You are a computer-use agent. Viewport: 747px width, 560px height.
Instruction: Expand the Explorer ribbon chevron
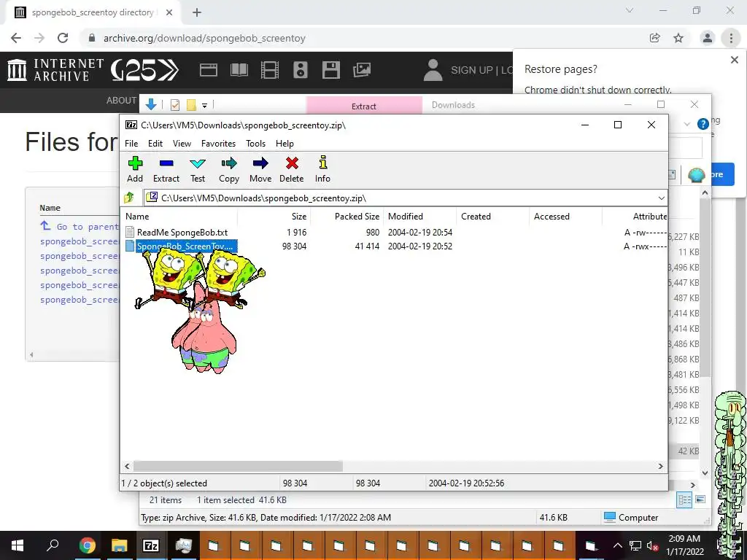[x=687, y=124]
